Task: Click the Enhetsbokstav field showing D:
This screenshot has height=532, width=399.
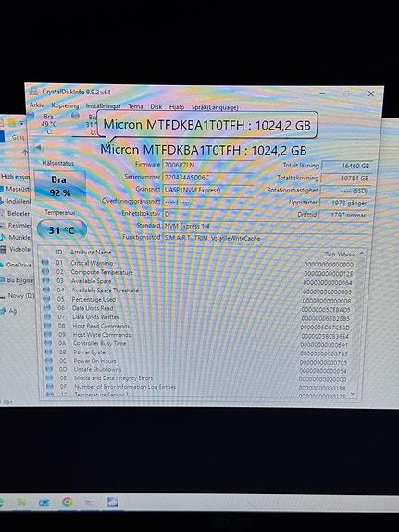Action: pos(207,214)
